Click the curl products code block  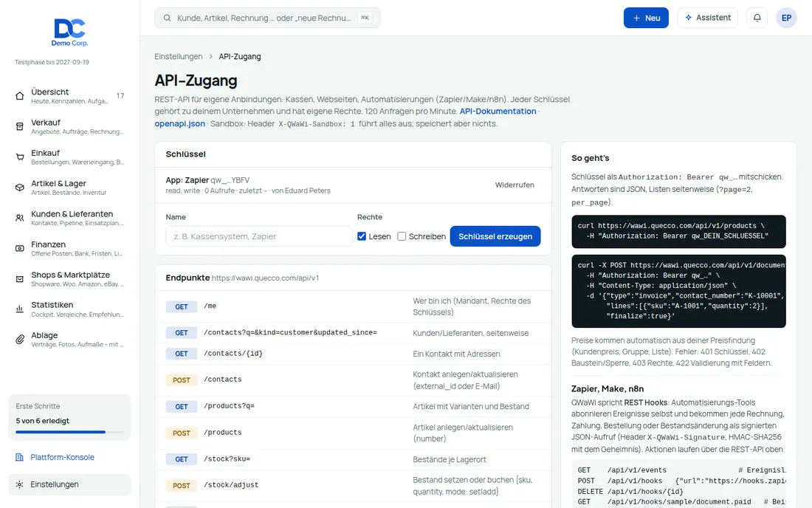click(x=678, y=231)
